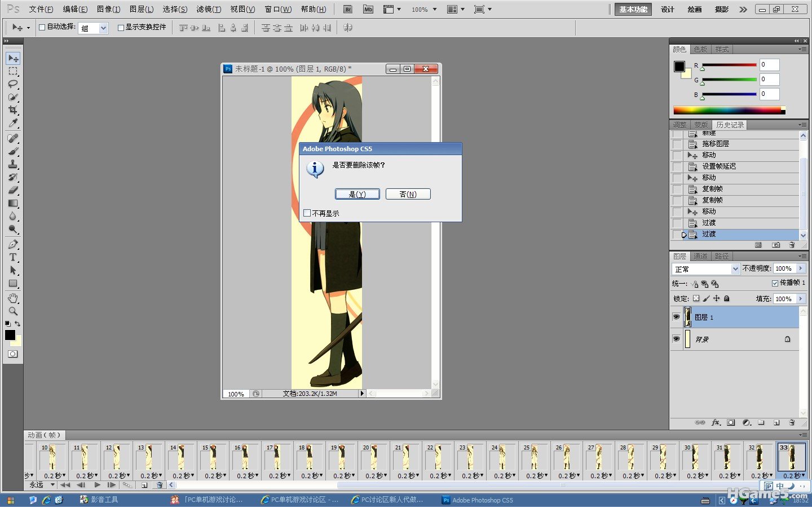Expand more workspaces chevron in top bar
Screen dimensions: 812x507
tap(743, 10)
